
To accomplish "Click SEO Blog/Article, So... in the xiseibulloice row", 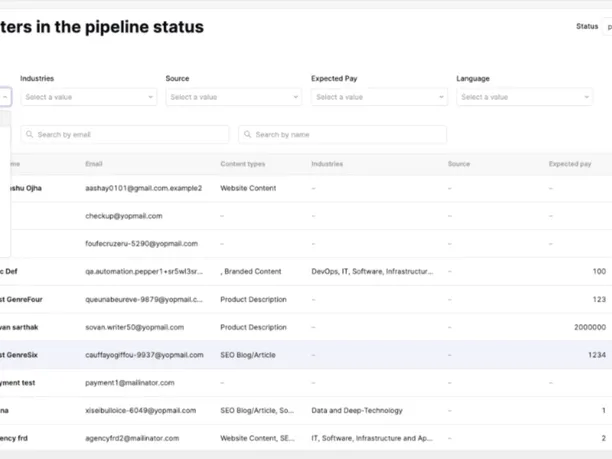I will pos(257,411).
